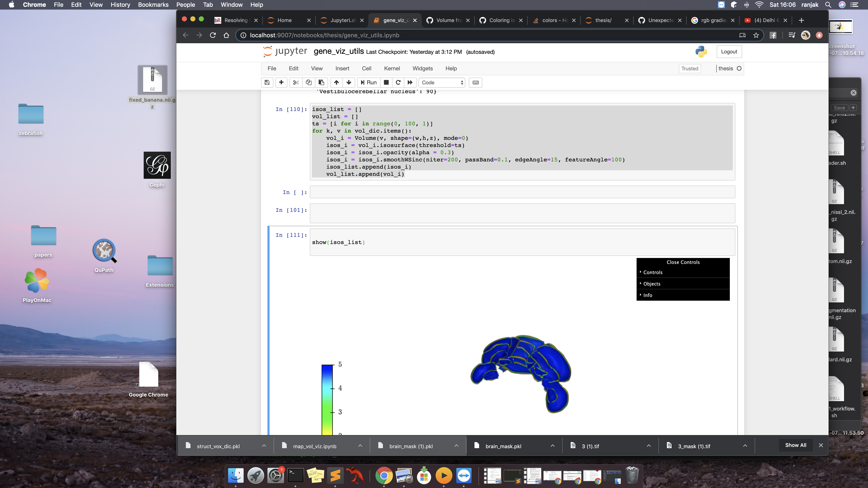Save the notebook with the floppy icon
Screen dimensions: 868x488
267,83
